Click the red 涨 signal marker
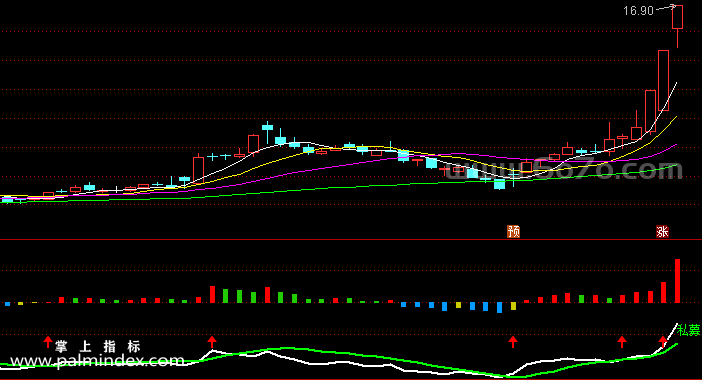 click(x=662, y=231)
